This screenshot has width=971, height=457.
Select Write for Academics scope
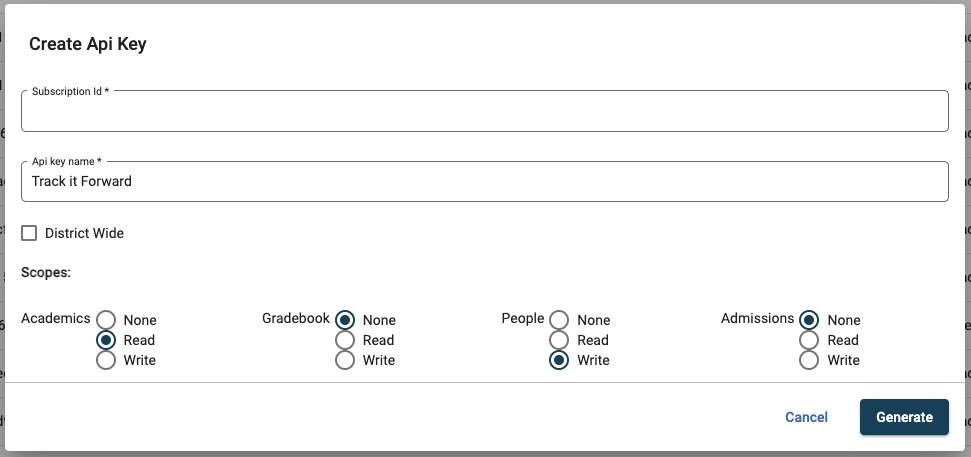point(106,360)
